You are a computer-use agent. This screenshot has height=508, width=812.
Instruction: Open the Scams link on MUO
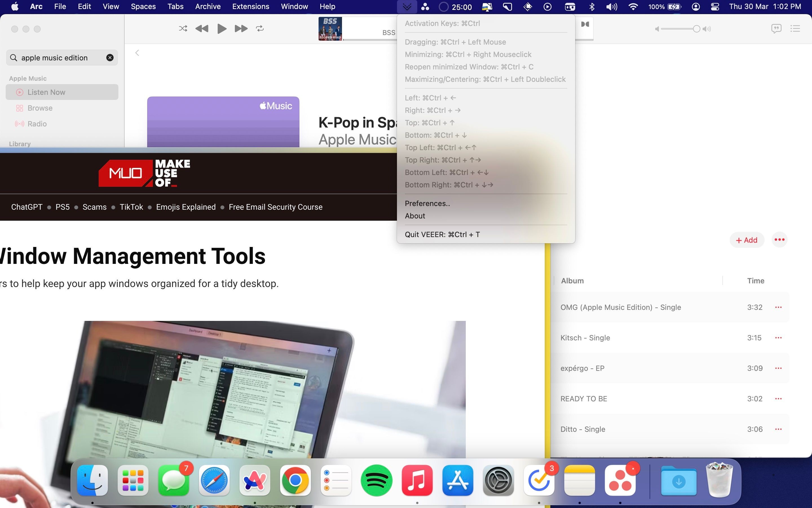point(95,207)
